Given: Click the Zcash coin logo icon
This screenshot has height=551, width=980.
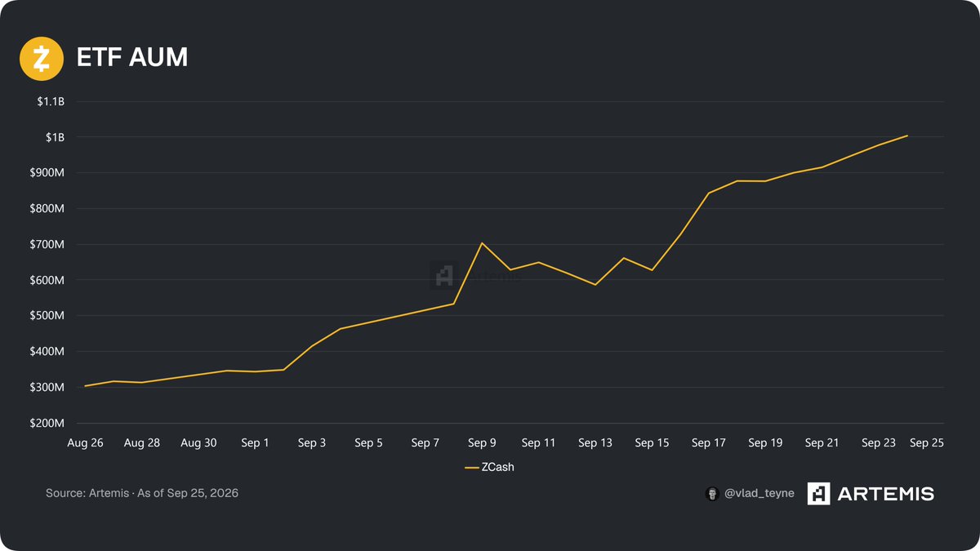Looking at the screenshot, I should [42, 58].
